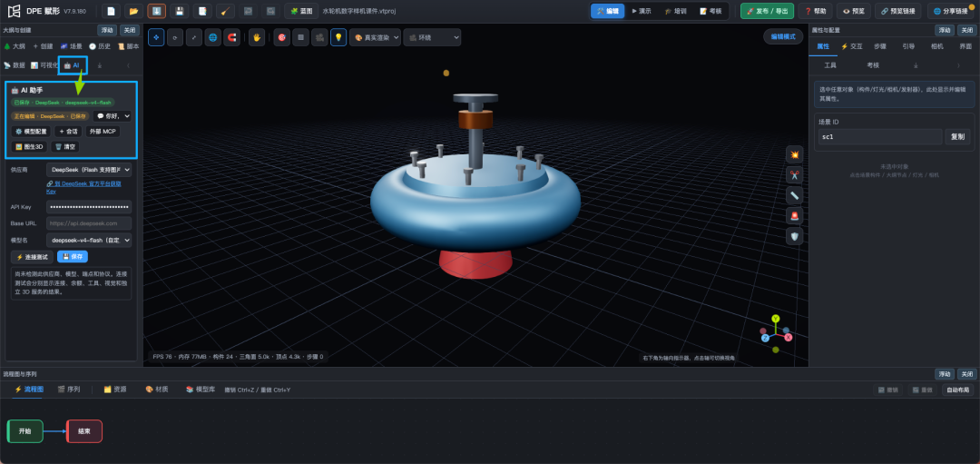Image resolution: width=980 pixels, height=464 pixels.
Task: Open 帮助 help
Action: point(815,11)
